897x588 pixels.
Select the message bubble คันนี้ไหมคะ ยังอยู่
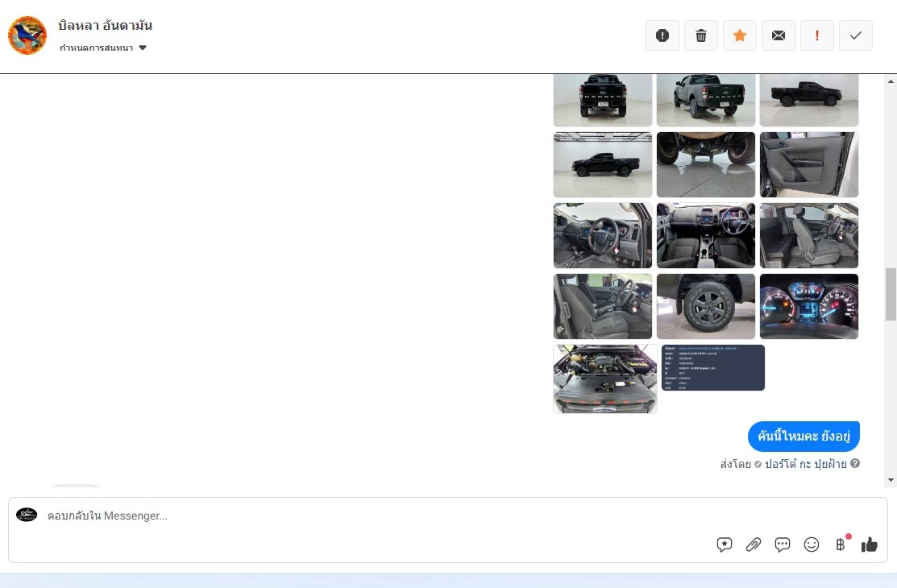tap(804, 437)
